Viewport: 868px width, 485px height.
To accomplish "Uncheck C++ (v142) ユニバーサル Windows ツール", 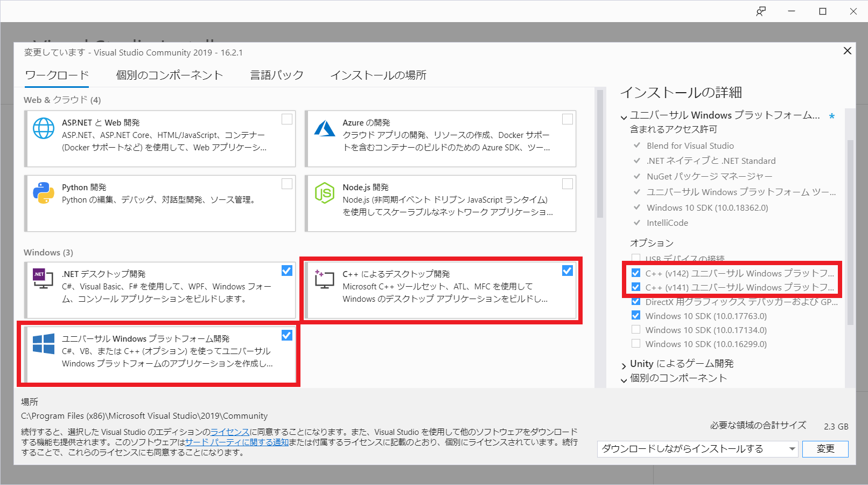I will click(636, 273).
